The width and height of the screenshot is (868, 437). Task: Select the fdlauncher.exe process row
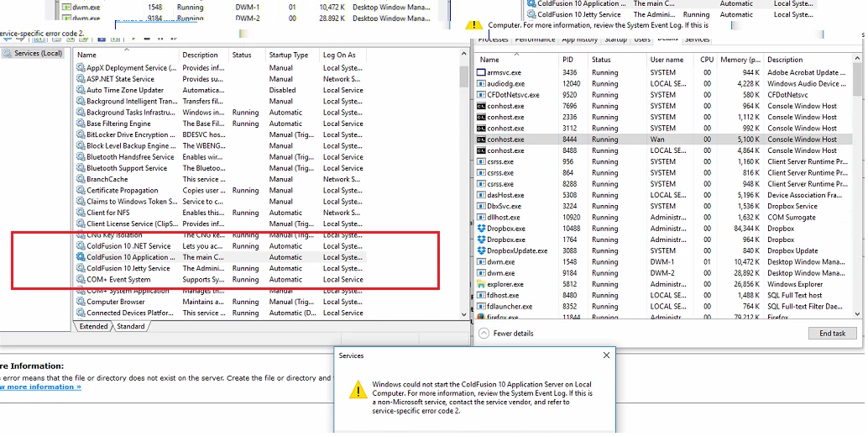point(663,306)
